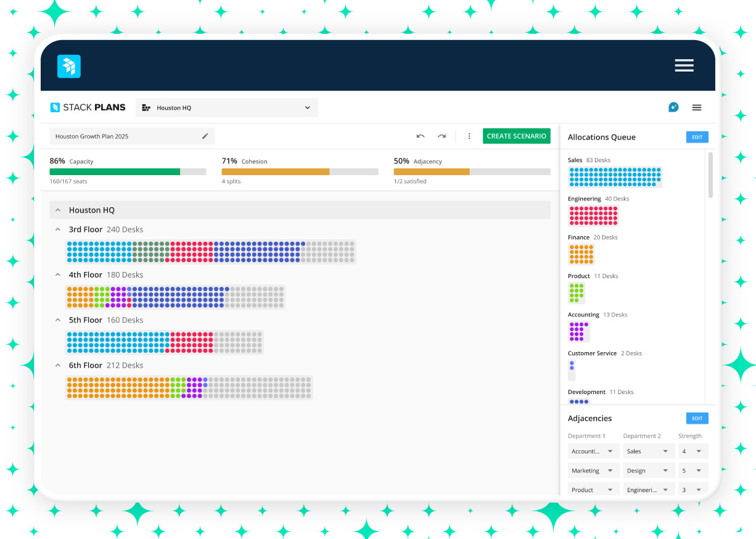Click the Stack Plans logo icon
The width and height of the screenshot is (756, 539).
point(55,107)
